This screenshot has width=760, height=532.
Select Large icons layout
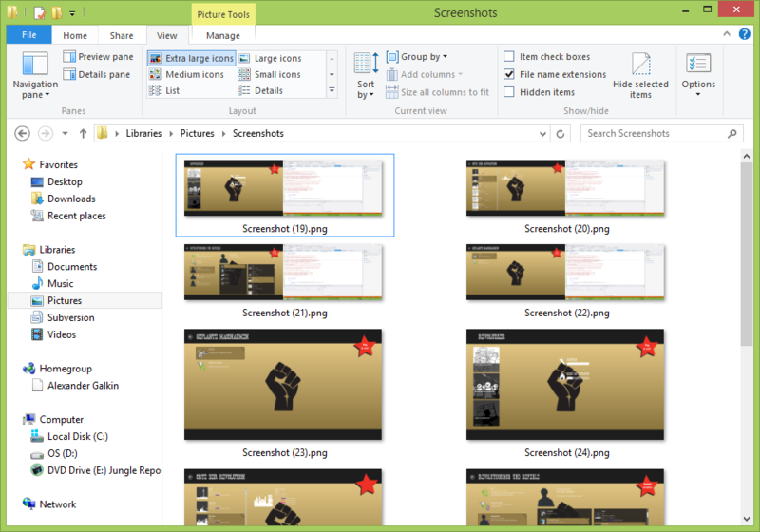tap(270, 58)
